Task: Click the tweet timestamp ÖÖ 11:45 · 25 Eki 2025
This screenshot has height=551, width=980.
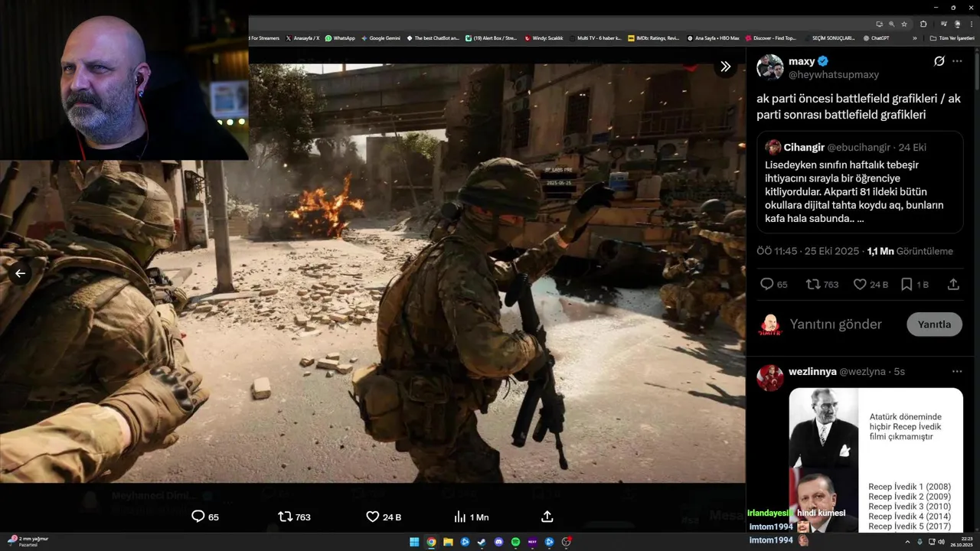Action: click(x=808, y=251)
